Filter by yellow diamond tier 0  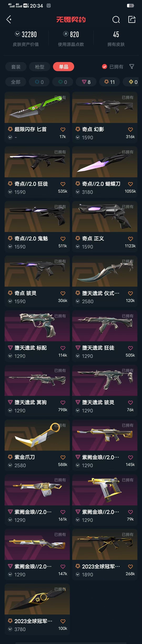(132, 82)
